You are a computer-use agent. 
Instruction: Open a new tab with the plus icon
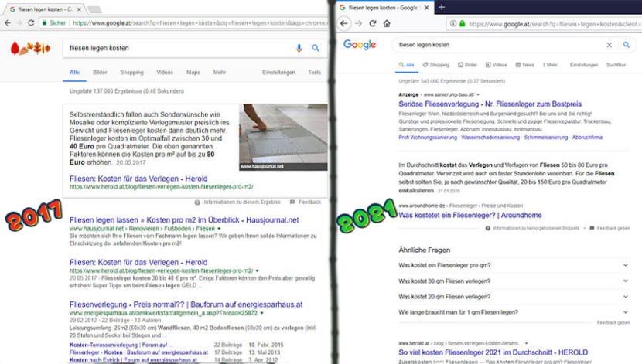442,7
